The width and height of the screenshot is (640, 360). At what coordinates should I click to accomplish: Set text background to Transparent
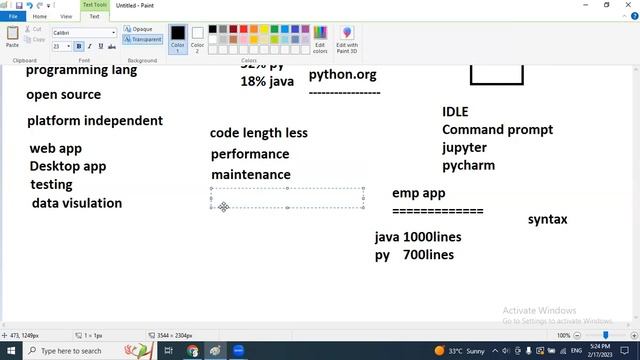142,39
